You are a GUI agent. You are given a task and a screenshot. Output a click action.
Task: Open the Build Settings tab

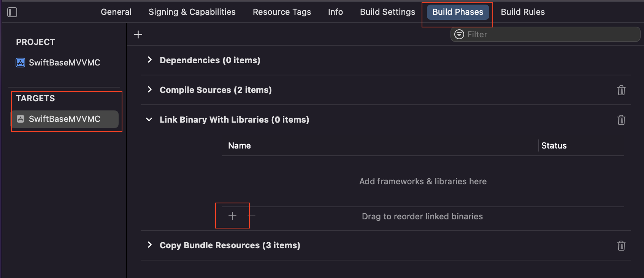(387, 12)
